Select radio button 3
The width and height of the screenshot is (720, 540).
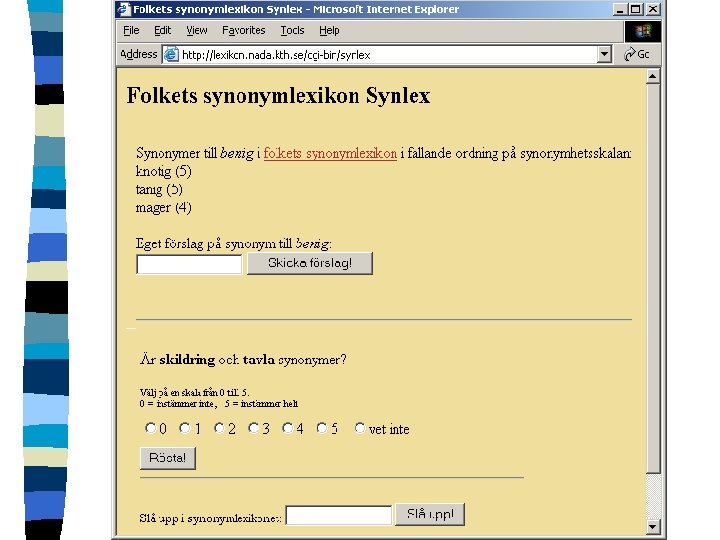(253, 428)
